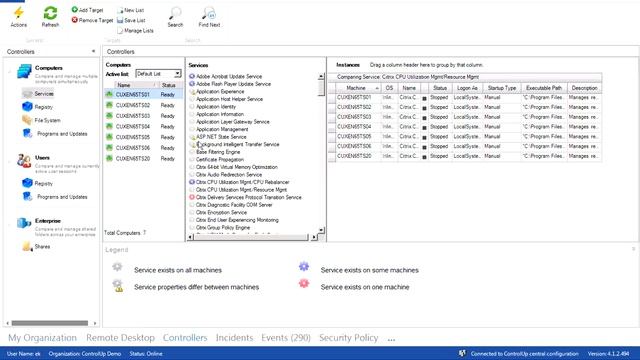Click Remove Target in toolbar
The height and width of the screenshot is (360, 640).
click(92, 20)
